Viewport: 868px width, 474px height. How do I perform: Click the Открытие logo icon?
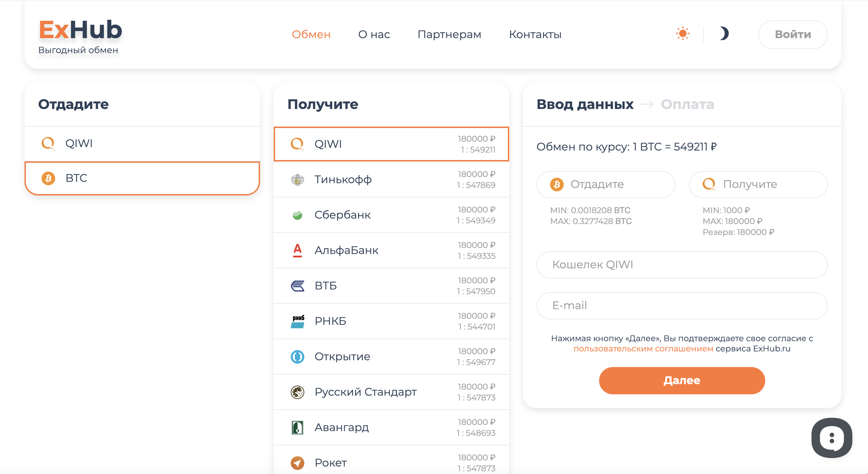(297, 357)
